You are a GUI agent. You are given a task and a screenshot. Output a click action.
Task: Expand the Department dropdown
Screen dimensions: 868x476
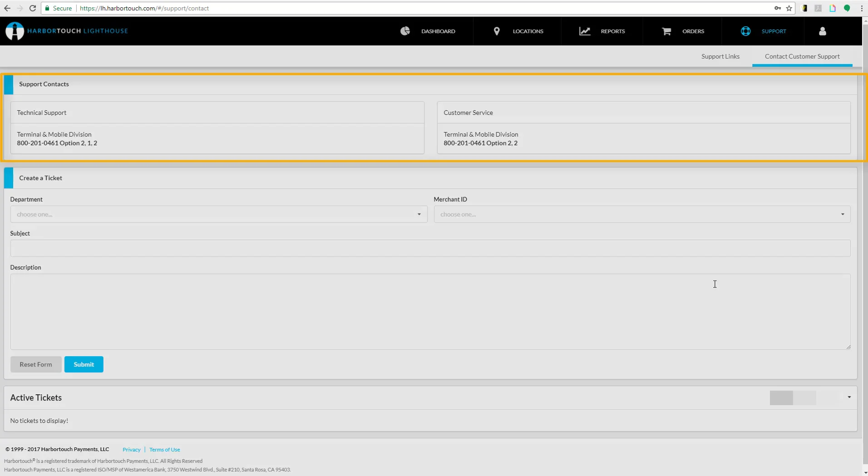(219, 214)
